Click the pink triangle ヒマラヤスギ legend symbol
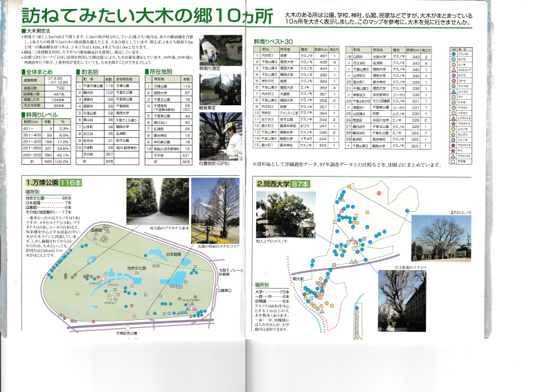Screen dimensions: 554x392 pos(454,118)
